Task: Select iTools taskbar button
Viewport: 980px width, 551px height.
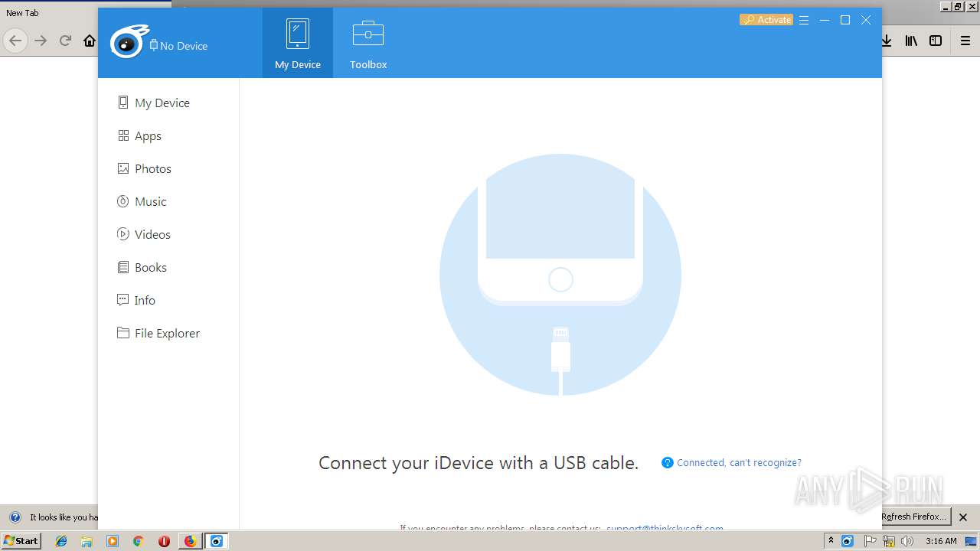Action: (217, 541)
